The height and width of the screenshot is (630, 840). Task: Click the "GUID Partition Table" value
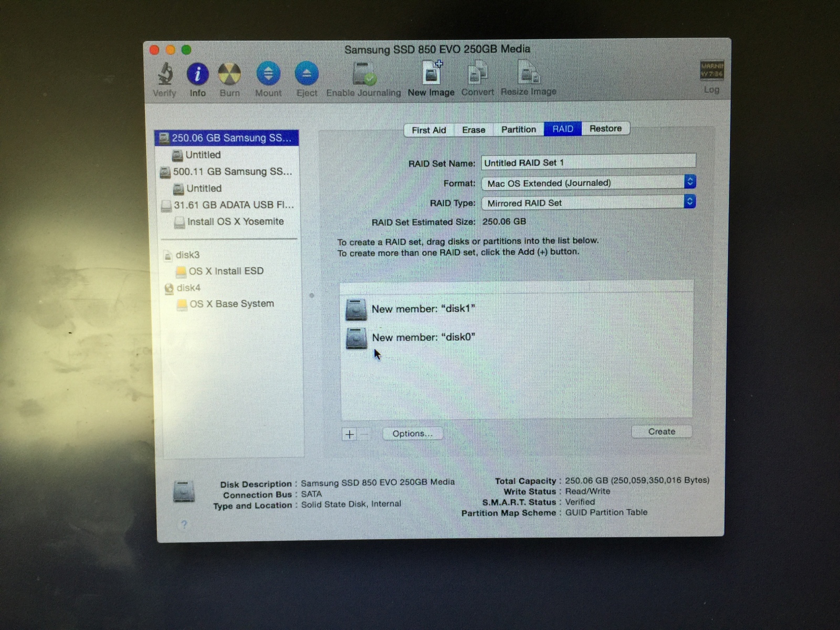606,512
